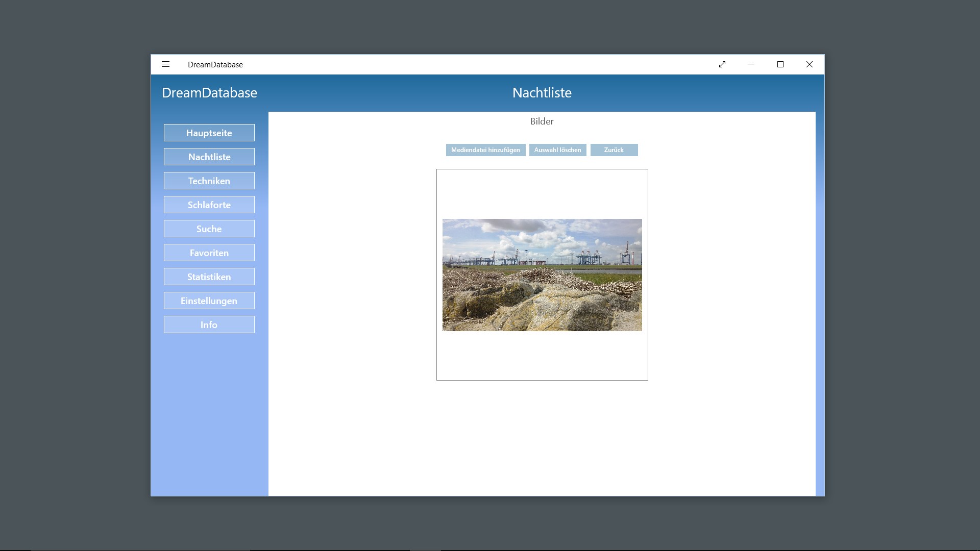Open Statistiken in the sidebar
Screen dimensions: 980x551
point(209,277)
